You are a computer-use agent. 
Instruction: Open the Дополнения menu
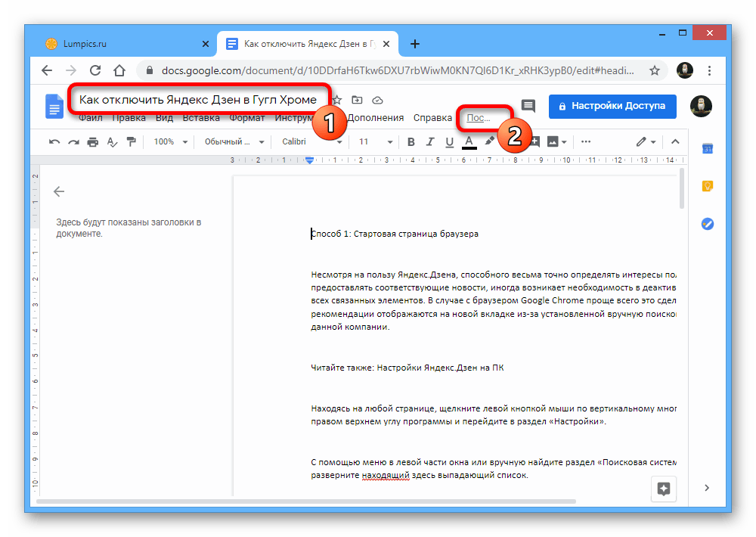click(376, 118)
